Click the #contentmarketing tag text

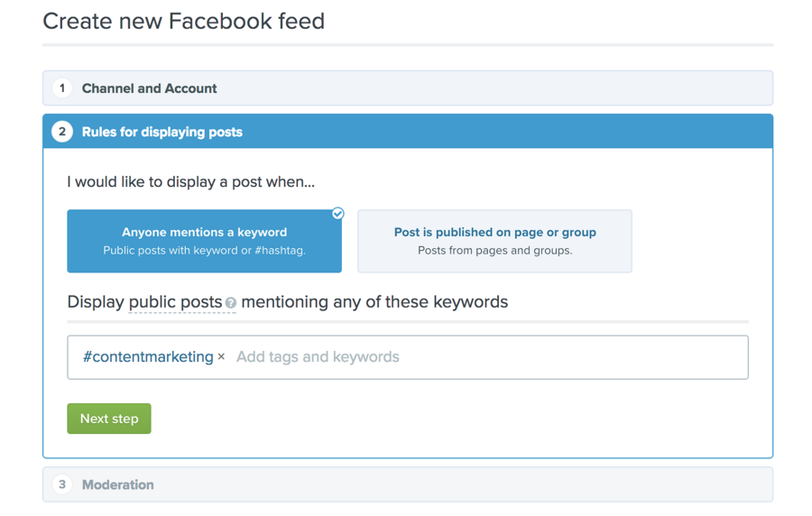click(x=148, y=357)
